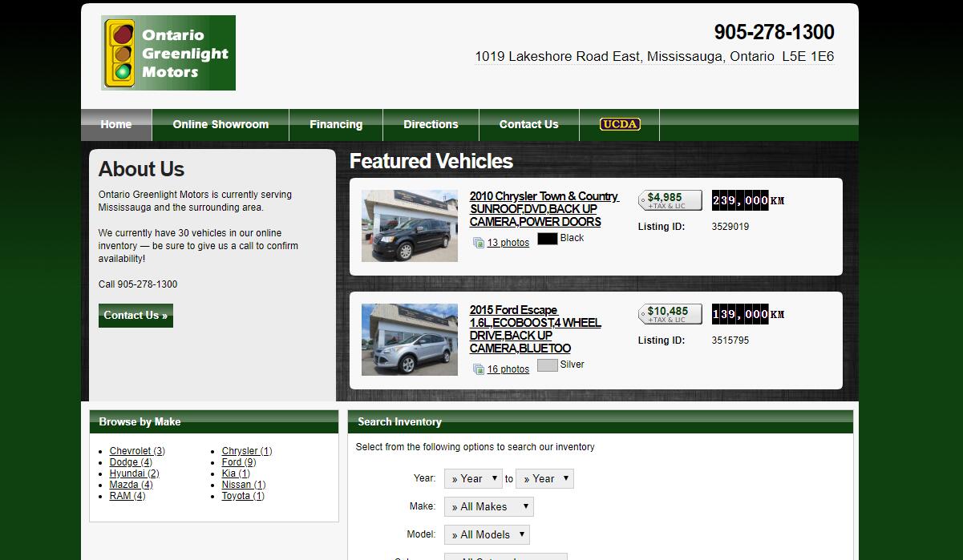The width and height of the screenshot is (963, 560).
Task: Open the Directions page
Action: [x=431, y=124]
